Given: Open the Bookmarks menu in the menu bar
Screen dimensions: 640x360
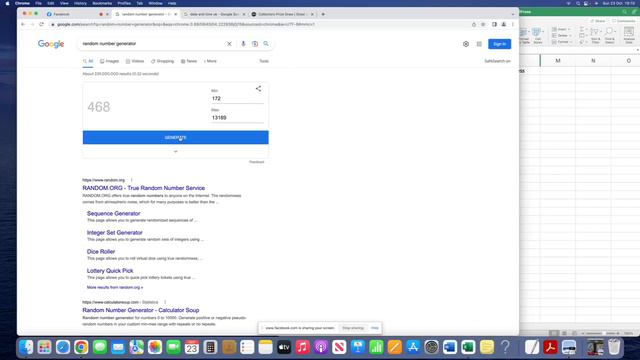Looking at the screenshot, I should click(102, 3).
